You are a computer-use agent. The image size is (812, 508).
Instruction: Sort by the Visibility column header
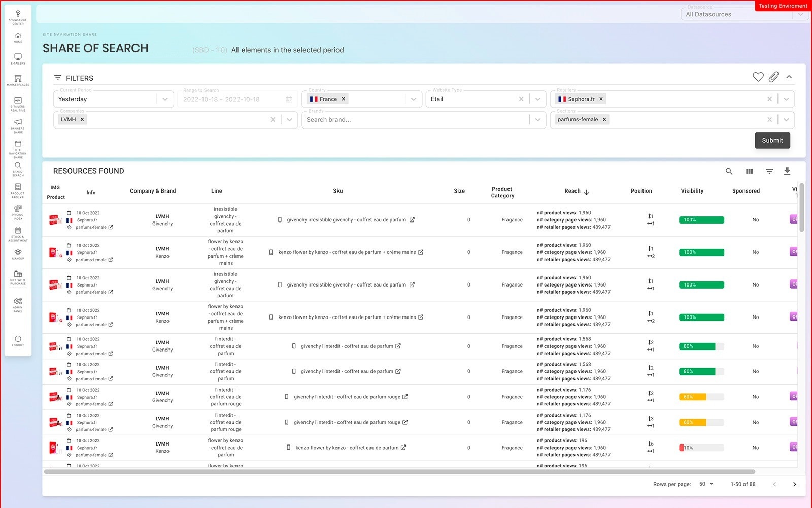coord(692,191)
